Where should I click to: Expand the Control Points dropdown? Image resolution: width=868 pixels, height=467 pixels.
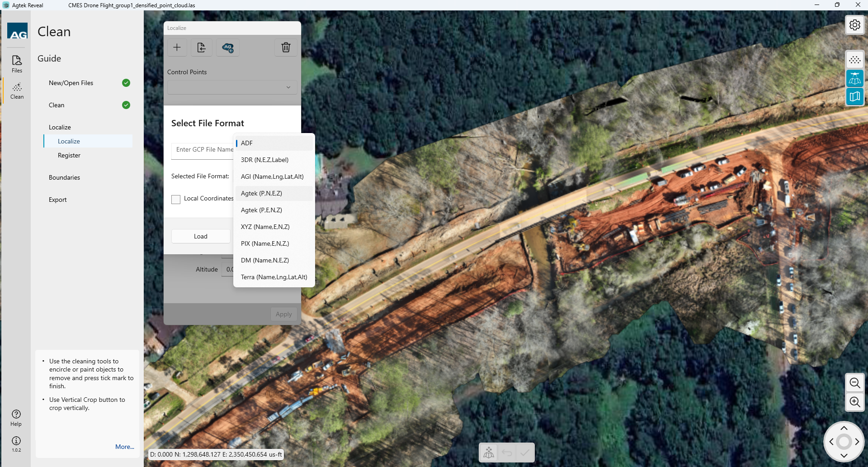[232, 87]
